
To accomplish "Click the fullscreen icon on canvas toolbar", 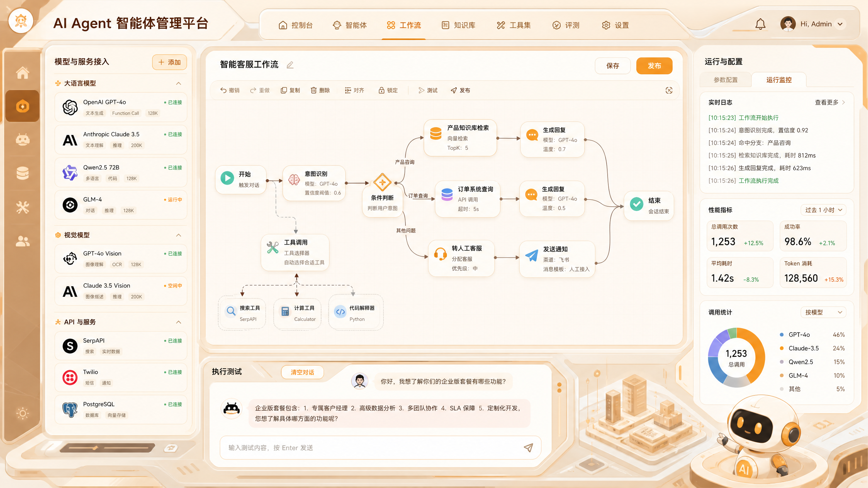I will coord(669,90).
